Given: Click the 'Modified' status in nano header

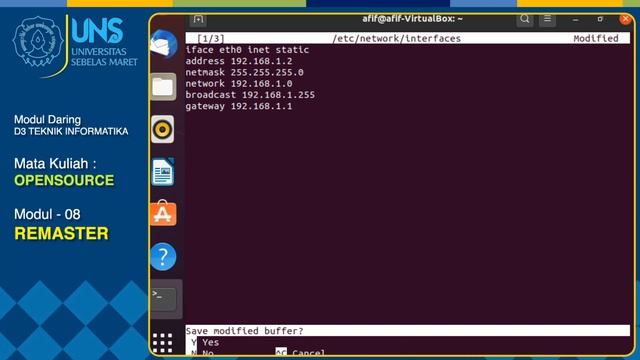Looking at the screenshot, I should click(x=596, y=38).
